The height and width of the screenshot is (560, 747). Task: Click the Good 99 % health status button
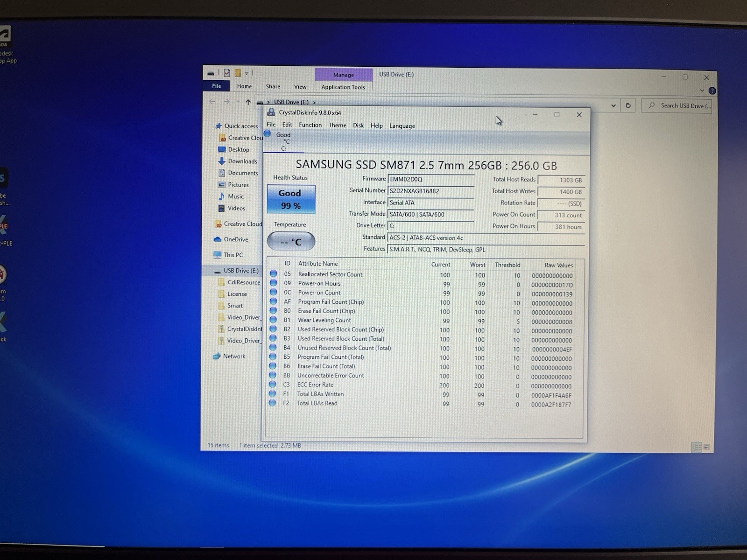pos(291,199)
